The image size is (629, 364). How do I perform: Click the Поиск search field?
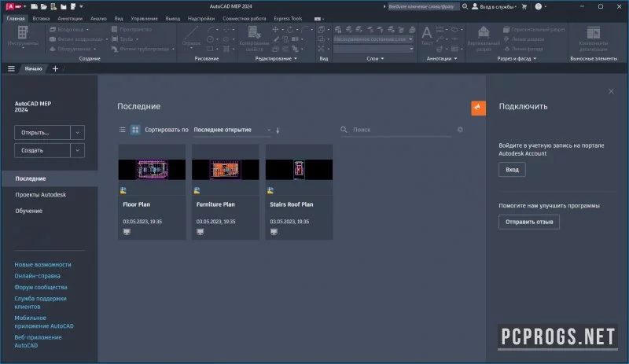397,130
